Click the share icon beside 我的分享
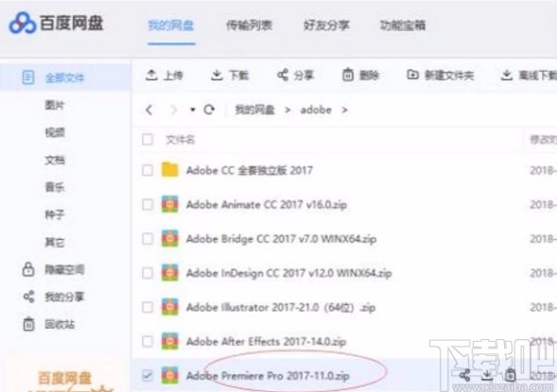 (x=28, y=297)
